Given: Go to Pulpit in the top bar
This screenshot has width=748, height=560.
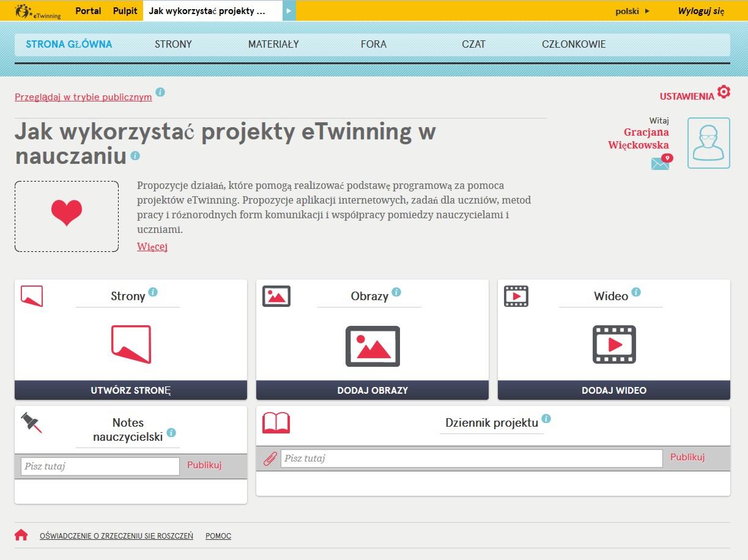Looking at the screenshot, I should [125, 11].
